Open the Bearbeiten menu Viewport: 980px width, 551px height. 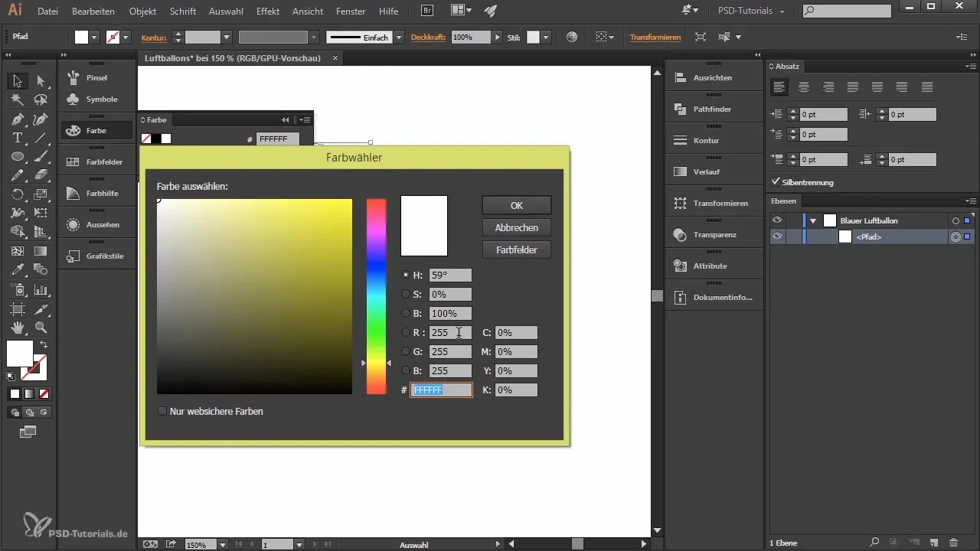93,11
